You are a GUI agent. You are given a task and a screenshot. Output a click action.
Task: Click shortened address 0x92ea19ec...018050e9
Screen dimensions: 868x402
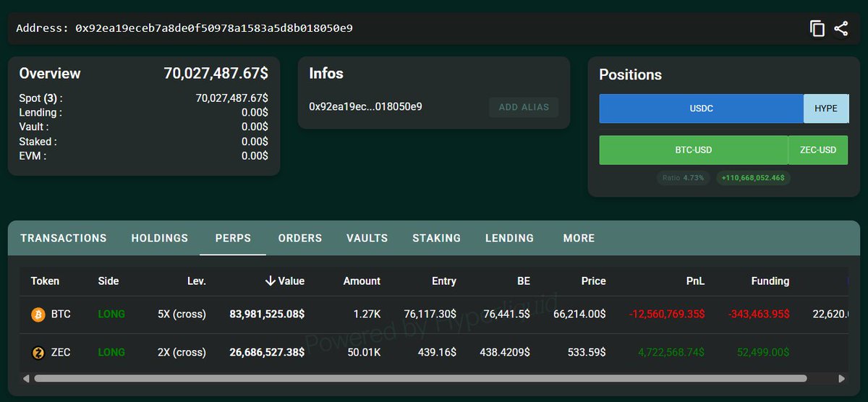[365, 106]
